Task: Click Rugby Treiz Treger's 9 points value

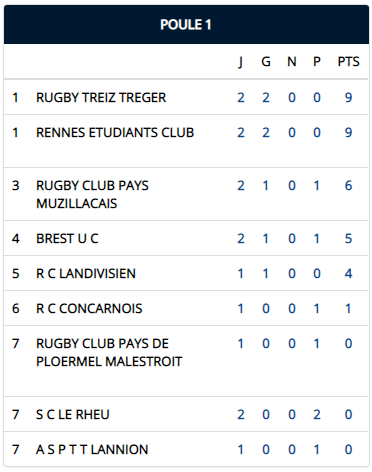Action: coord(348,98)
